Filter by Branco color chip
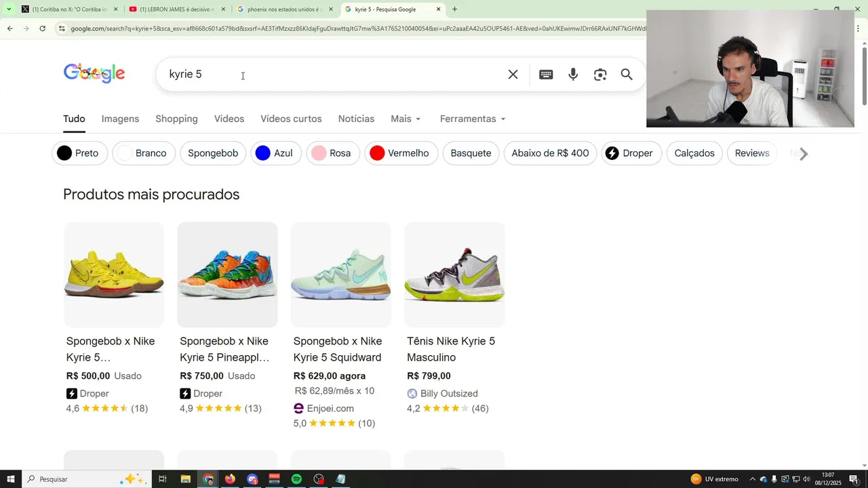 (144, 153)
